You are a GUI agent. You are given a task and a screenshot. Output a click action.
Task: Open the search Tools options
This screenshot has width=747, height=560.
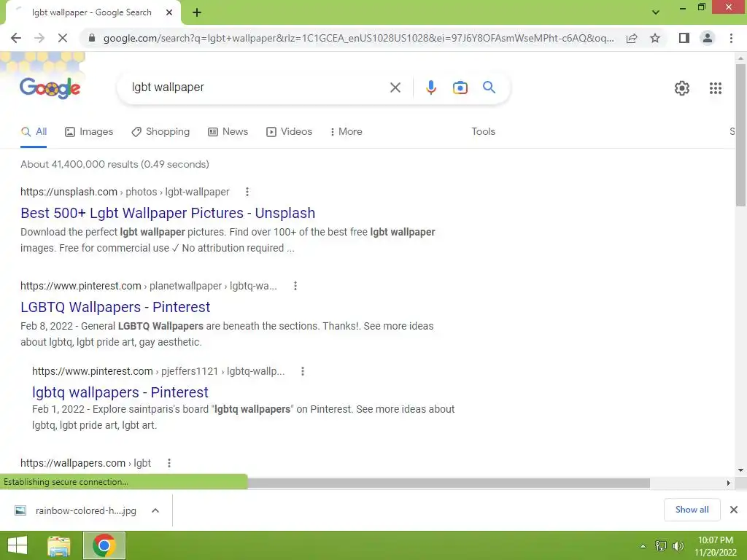pyautogui.click(x=483, y=132)
